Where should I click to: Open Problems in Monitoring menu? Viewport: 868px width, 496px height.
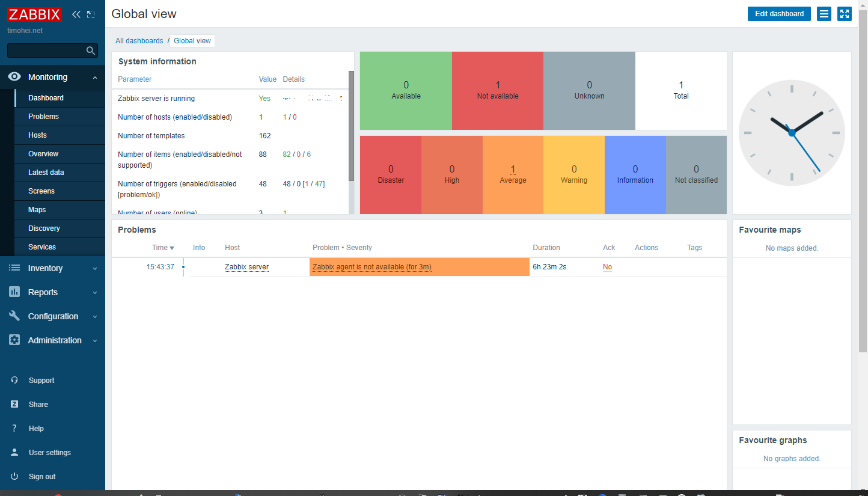tap(60, 117)
